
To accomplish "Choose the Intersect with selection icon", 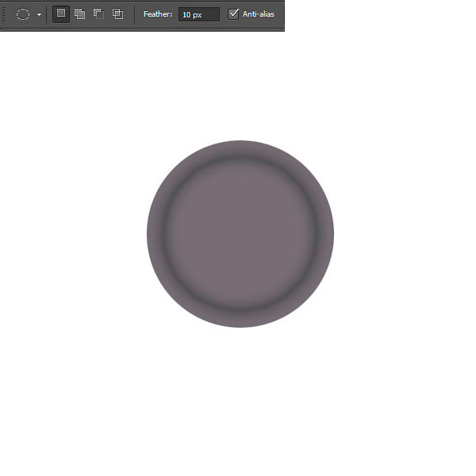I will (x=117, y=13).
